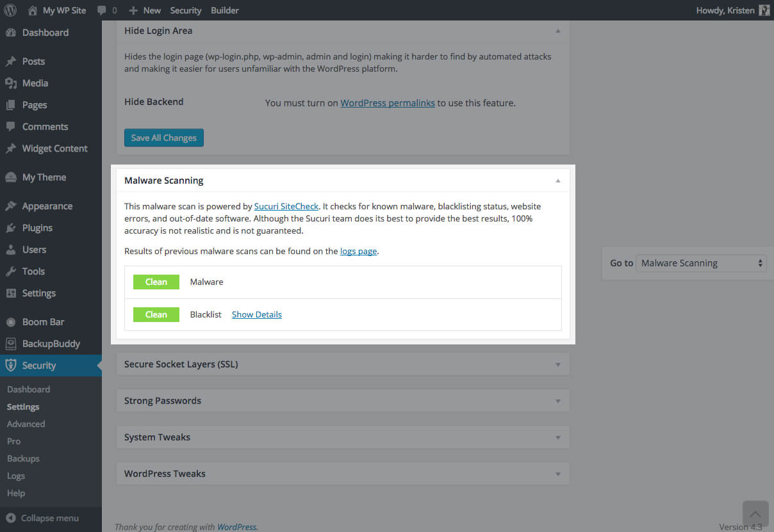Expand the Secure Socket Layers (SSL) section
This screenshot has height=532, width=774.
(x=343, y=364)
